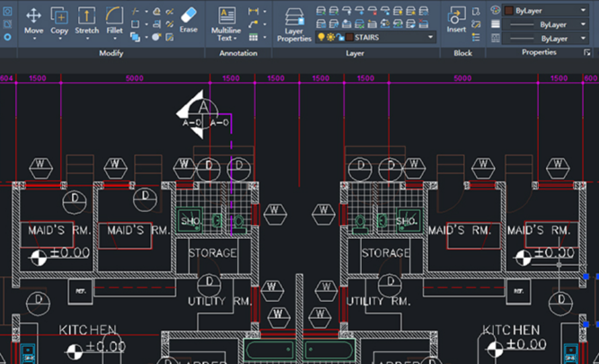Select the Fillet tool

pyautogui.click(x=114, y=21)
